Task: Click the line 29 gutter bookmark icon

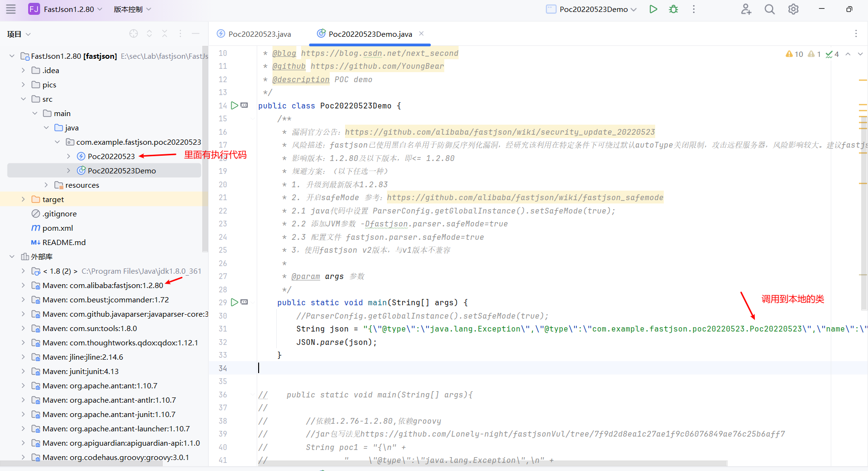Action: click(244, 302)
